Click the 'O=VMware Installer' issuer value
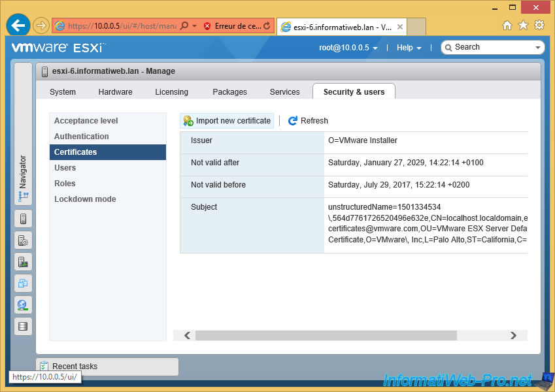Viewport: 555px width, 392px height. 362,140
